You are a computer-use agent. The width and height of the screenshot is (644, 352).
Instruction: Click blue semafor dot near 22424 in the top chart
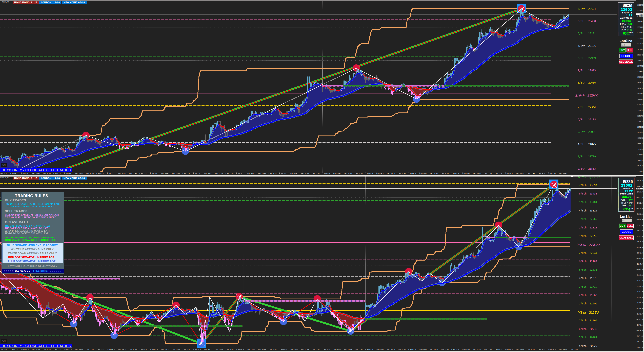(416, 100)
